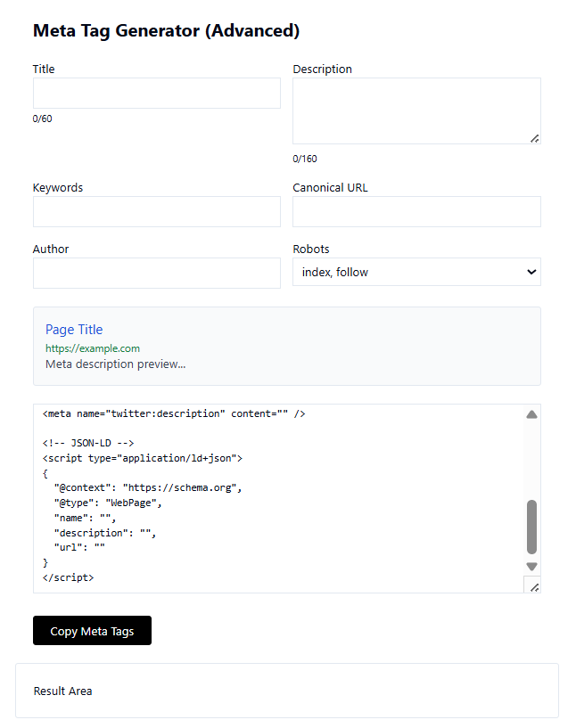
Task: Click inside the generated meta tags code box
Action: (x=276, y=499)
